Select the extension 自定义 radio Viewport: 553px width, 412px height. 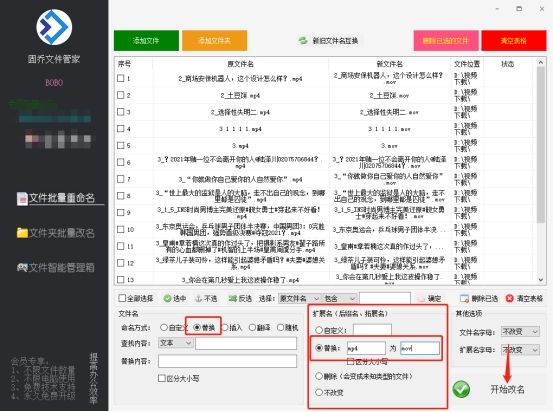coord(319,330)
